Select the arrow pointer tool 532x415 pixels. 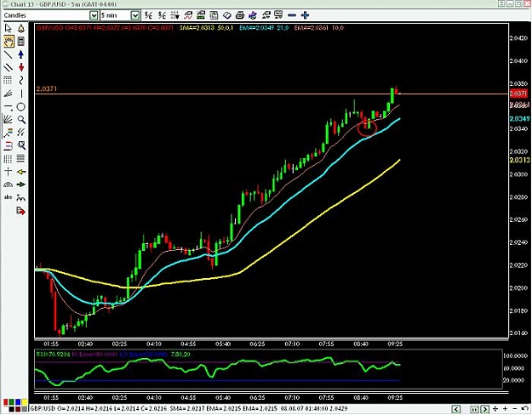(x=9, y=28)
